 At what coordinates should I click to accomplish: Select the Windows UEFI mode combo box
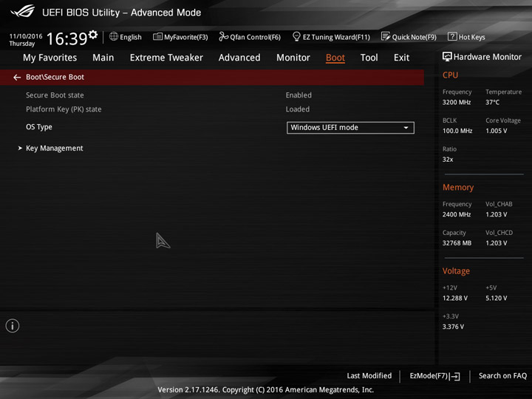pos(350,128)
